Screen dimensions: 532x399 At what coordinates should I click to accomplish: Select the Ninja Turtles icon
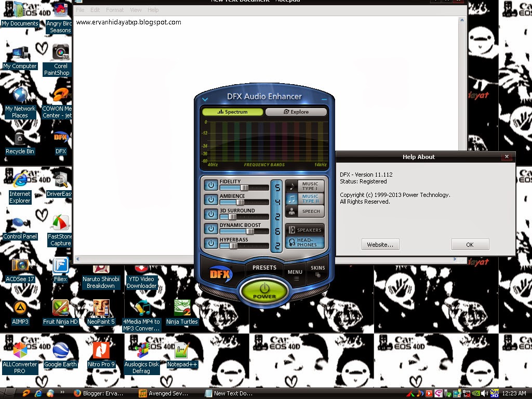pyautogui.click(x=182, y=313)
